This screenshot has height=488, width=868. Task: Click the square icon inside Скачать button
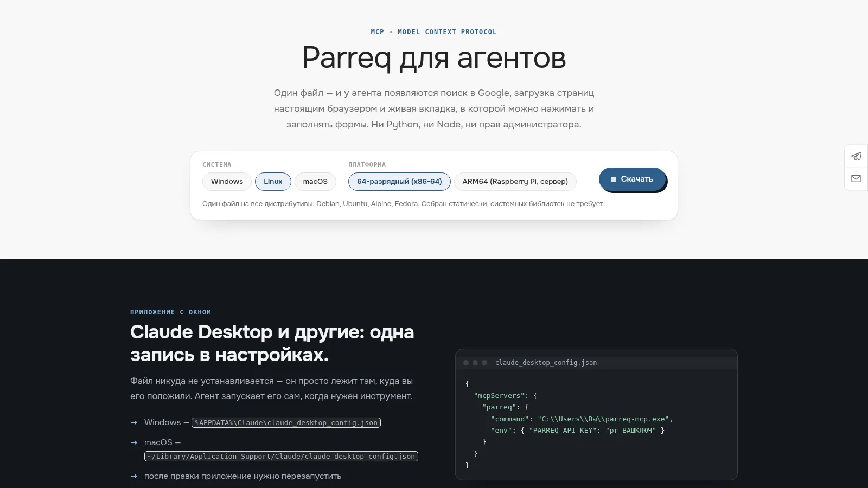[614, 179]
